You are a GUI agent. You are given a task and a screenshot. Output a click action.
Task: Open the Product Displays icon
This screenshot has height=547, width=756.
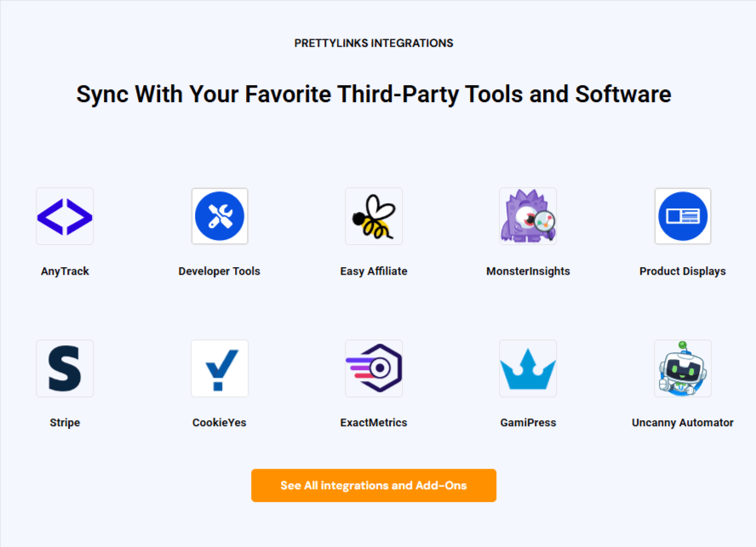pos(683,216)
